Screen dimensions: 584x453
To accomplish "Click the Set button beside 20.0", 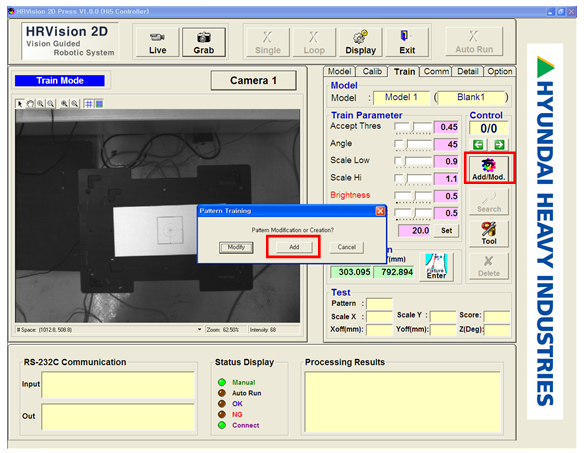I will [x=446, y=231].
